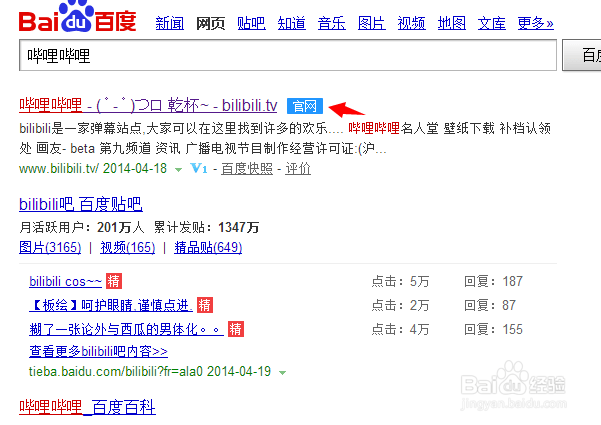This screenshot has width=601, height=425.
Task: Click the www.bilibili.tv/ green URL text
Action: coord(59,168)
